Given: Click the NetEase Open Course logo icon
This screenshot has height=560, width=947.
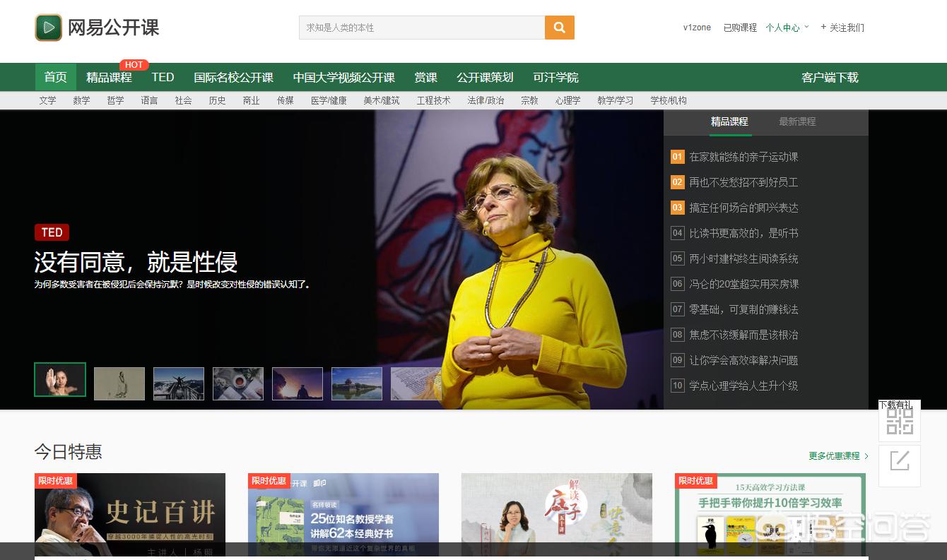Looking at the screenshot, I should point(49,28).
